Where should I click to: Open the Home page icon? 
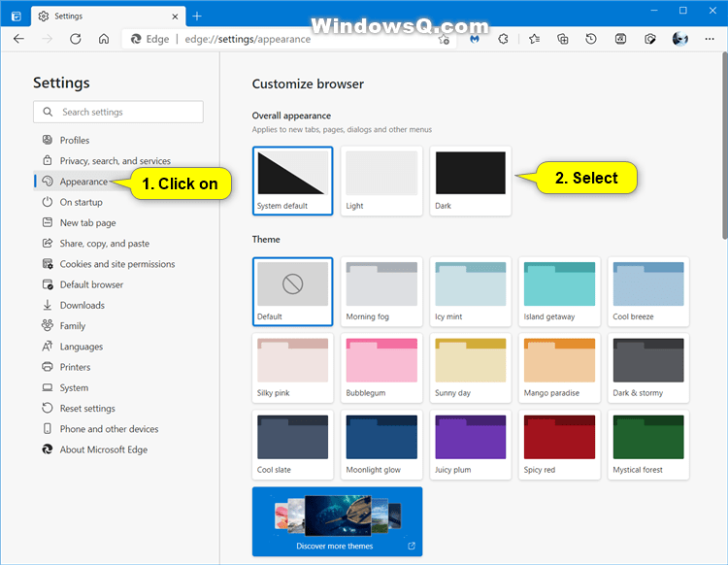(104, 39)
